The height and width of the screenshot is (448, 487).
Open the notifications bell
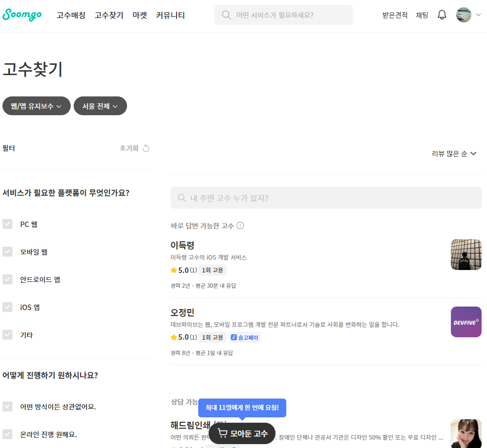tap(442, 15)
